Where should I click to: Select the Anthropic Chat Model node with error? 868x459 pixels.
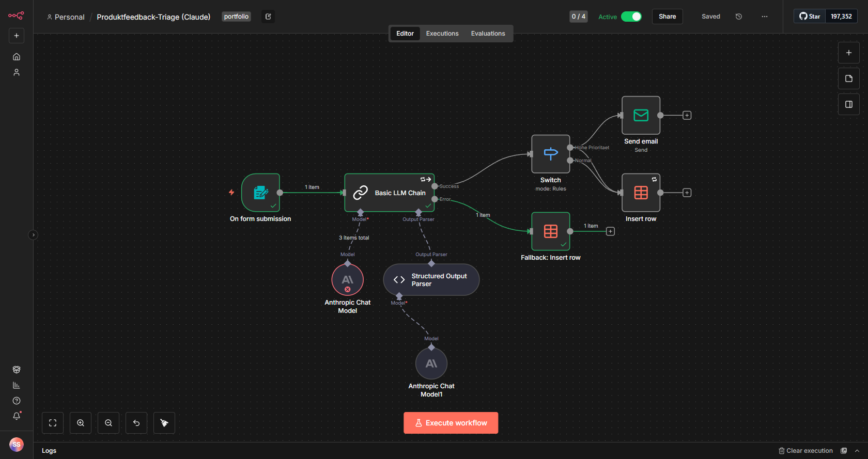pos(348,280)
